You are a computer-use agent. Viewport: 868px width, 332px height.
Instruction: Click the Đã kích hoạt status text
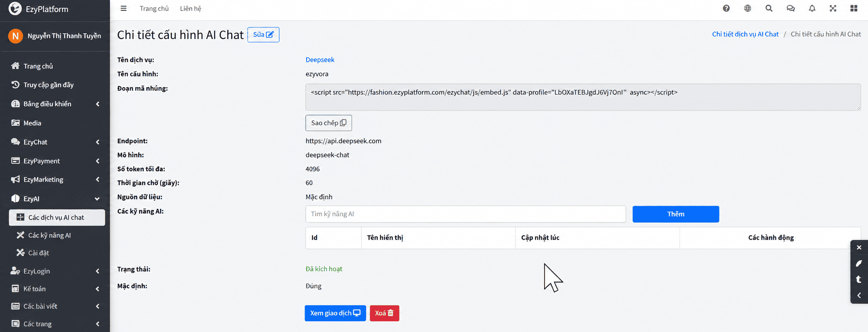324,269
